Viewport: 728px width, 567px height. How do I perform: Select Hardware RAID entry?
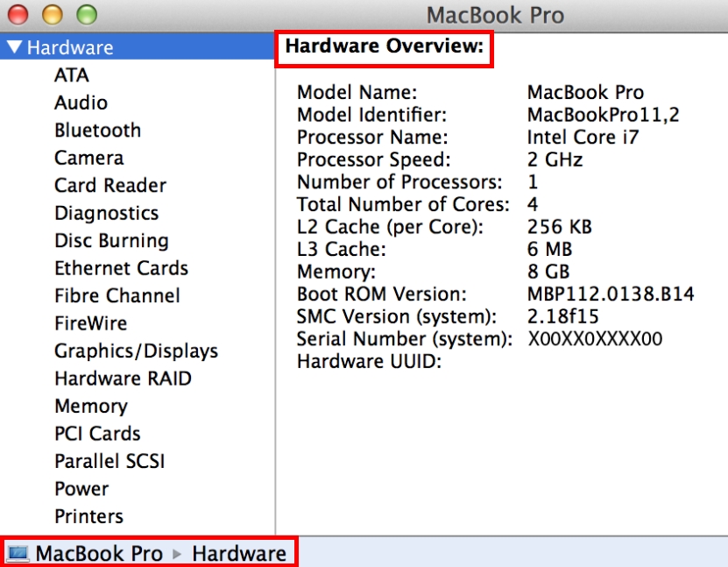[123, 379]
